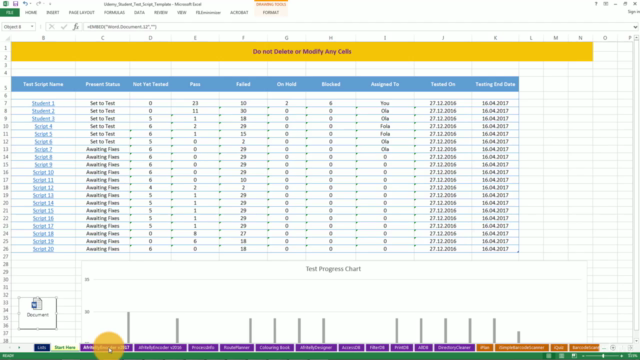Open the Drawing Tools FORMAT tab

click(271, 13)
